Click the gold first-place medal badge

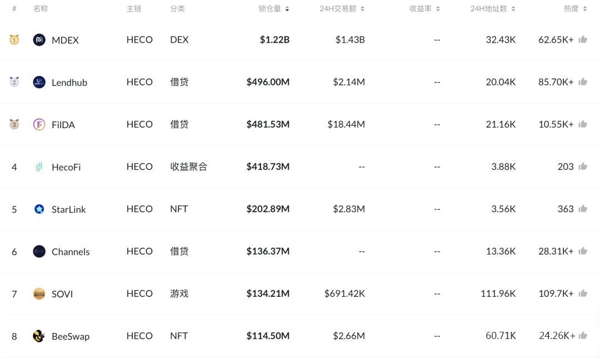(x=14, y=39)
